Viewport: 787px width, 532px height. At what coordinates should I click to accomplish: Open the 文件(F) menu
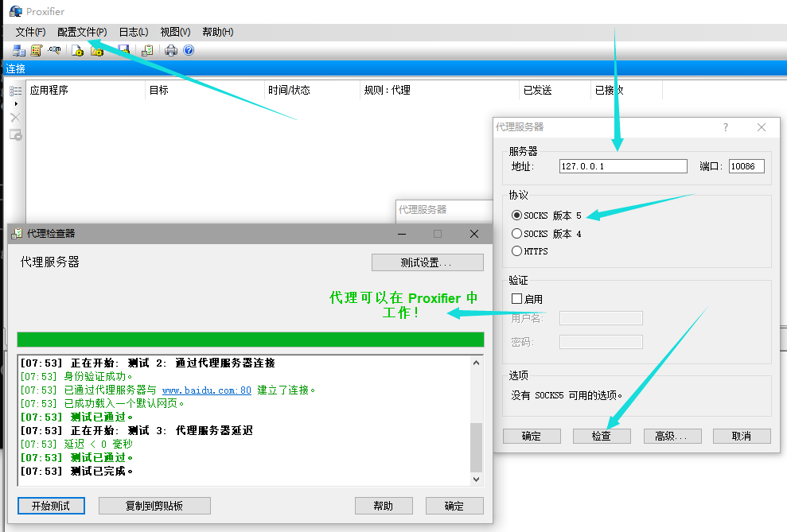pos(30,32)
